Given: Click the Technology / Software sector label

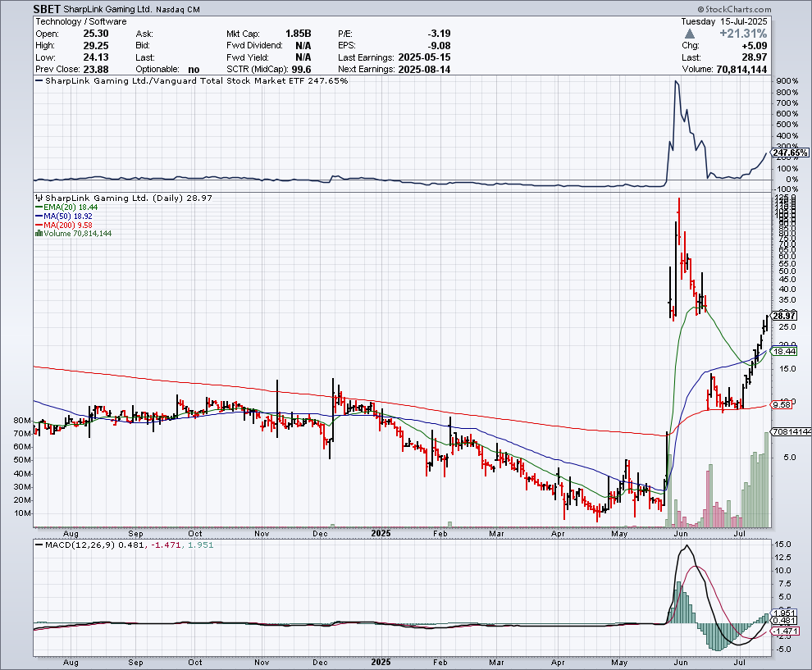Looking at the screenshot, I should point(81,22).
